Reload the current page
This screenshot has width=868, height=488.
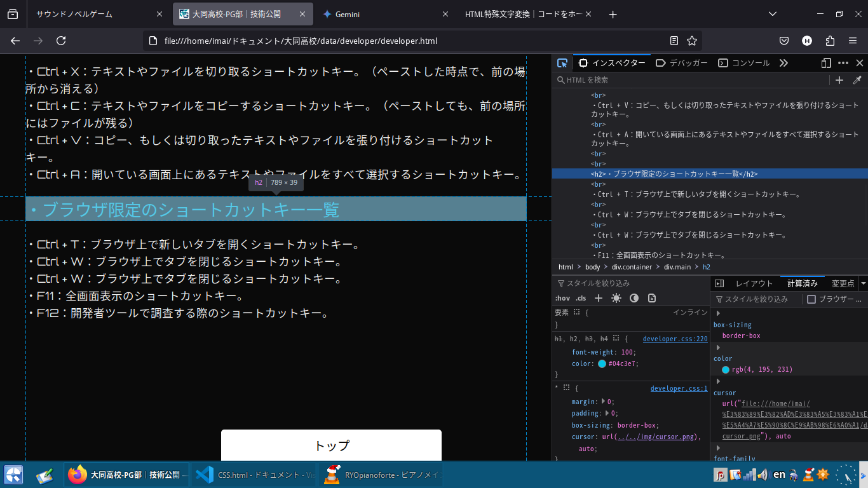61,41
